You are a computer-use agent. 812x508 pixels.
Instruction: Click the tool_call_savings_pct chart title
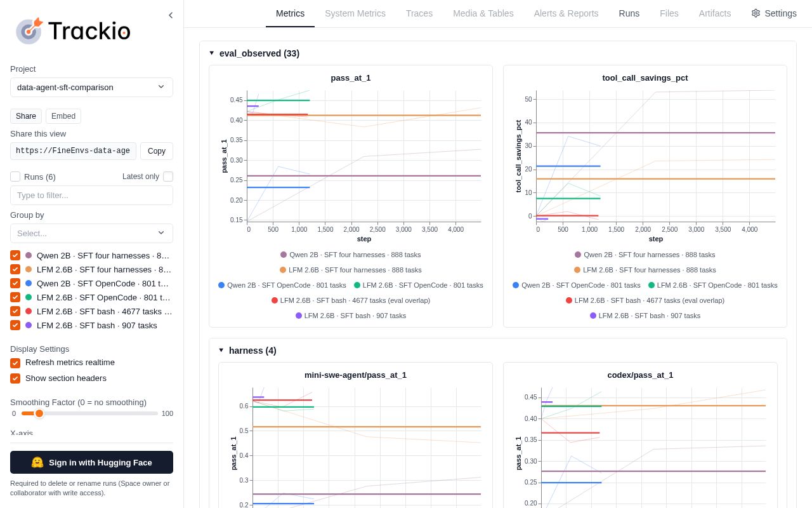645,78
